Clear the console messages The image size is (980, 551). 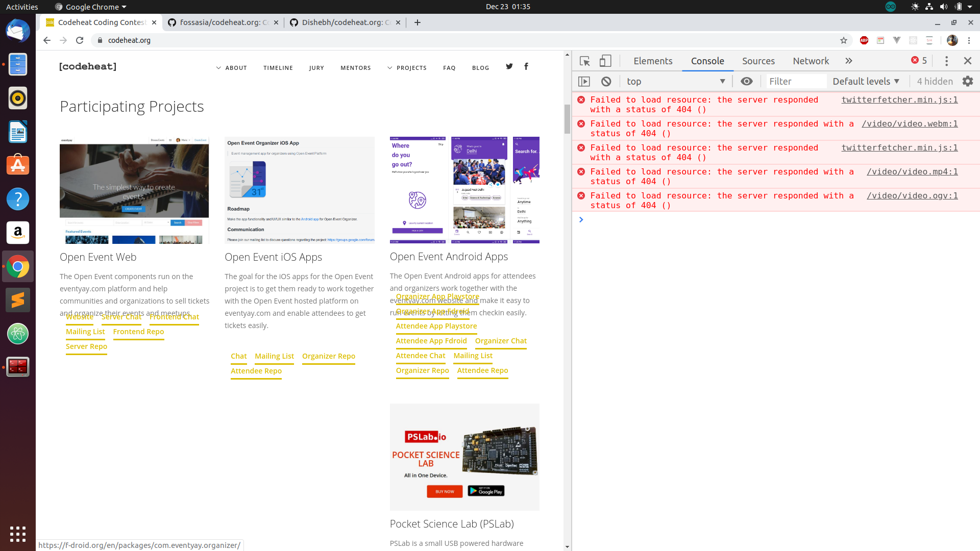click(x=606, y=81)
